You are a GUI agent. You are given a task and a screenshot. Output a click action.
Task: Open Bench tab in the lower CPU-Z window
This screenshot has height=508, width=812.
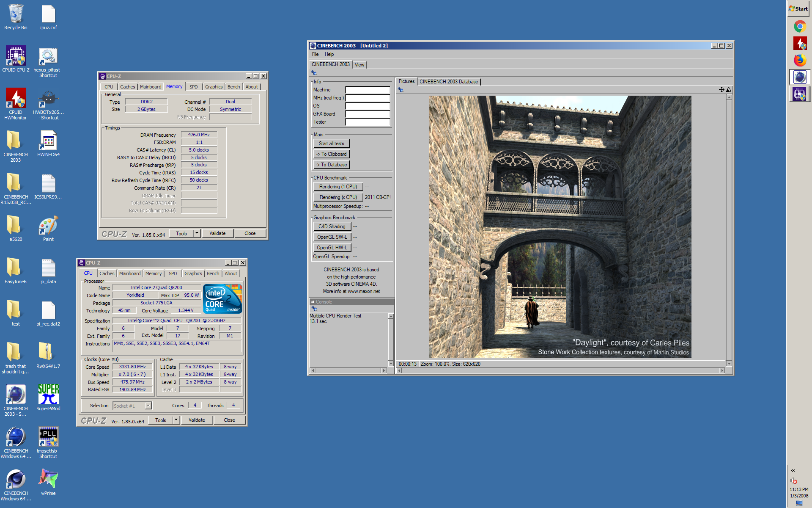coord(213,273)
